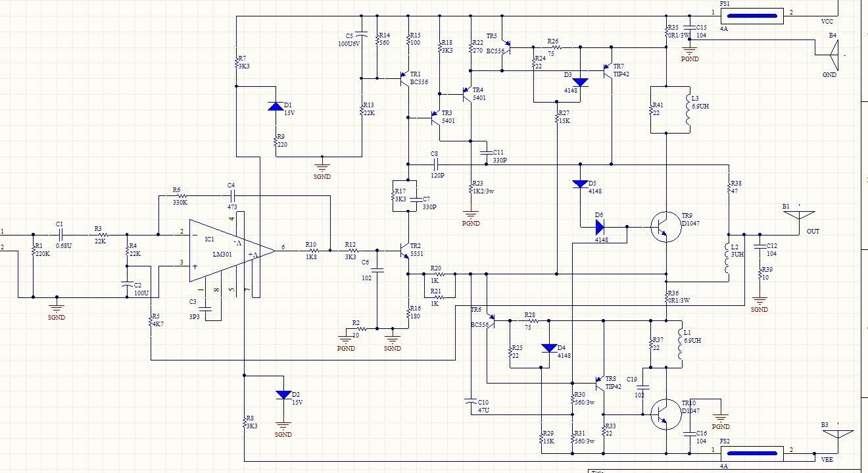Click the R3 22K resistor symbol

(102, 234)
